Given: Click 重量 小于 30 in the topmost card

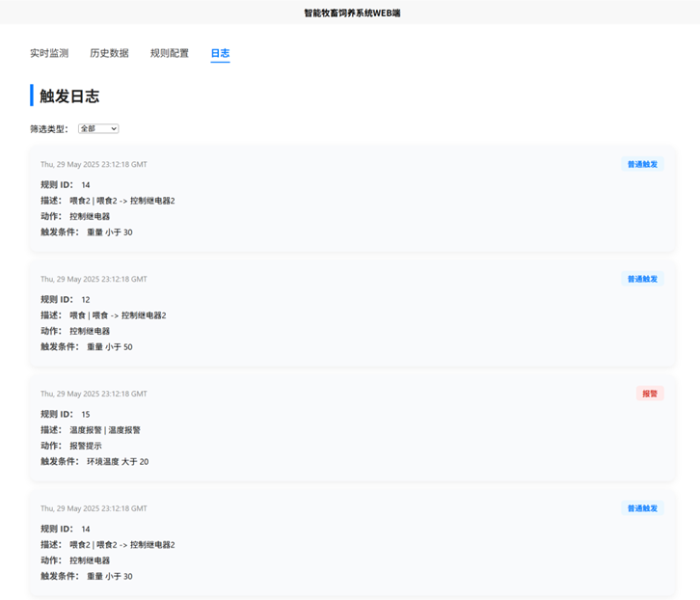Looking at the screenshot, I should pos(109,232).
